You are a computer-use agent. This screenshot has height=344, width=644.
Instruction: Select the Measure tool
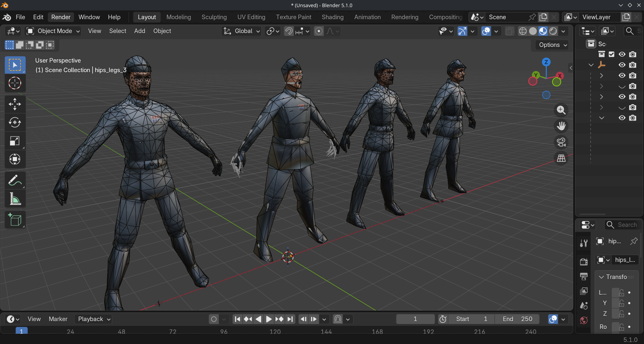15,199
